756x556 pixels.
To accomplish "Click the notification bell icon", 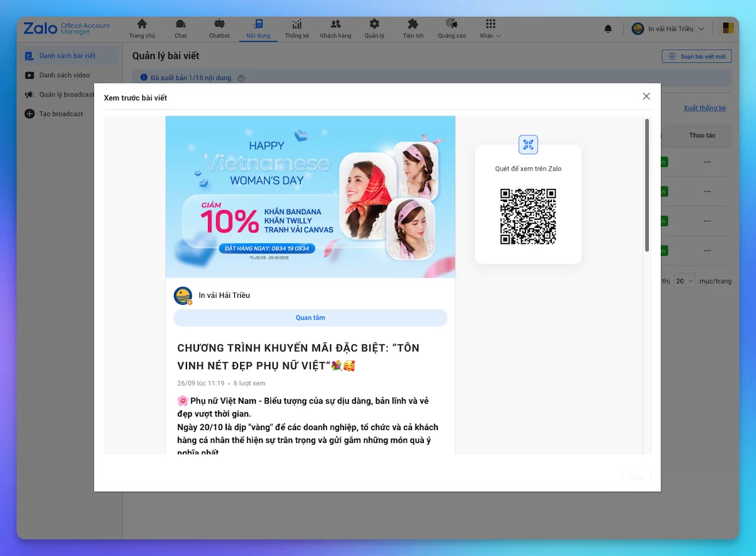I will pos(608,29).
